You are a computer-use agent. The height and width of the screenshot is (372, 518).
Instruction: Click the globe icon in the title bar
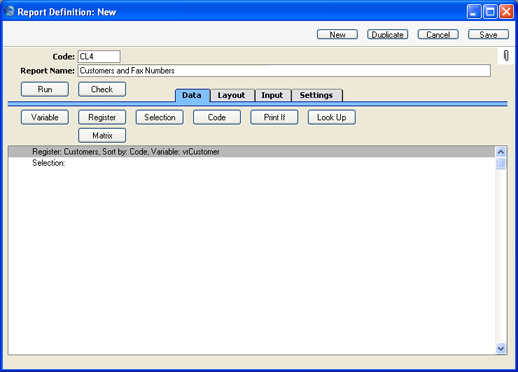click(x=10, y=11)
